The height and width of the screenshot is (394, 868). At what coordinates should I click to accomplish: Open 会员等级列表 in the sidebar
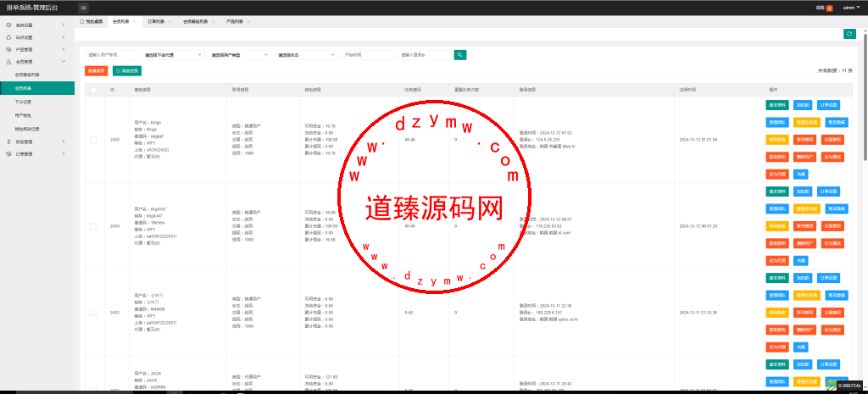pyautogui.click(x=37, y=75)
